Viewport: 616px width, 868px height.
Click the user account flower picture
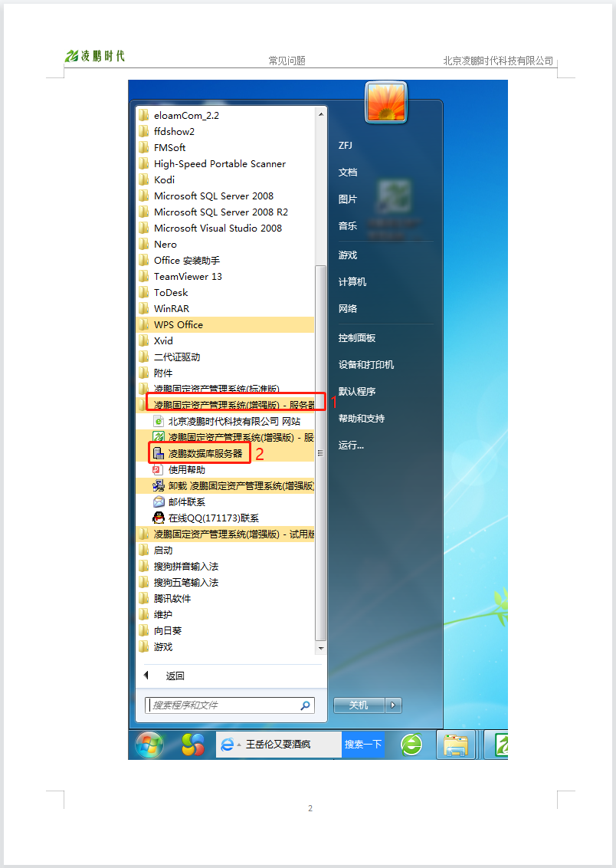pyautogui.click(x=386, y=102)
